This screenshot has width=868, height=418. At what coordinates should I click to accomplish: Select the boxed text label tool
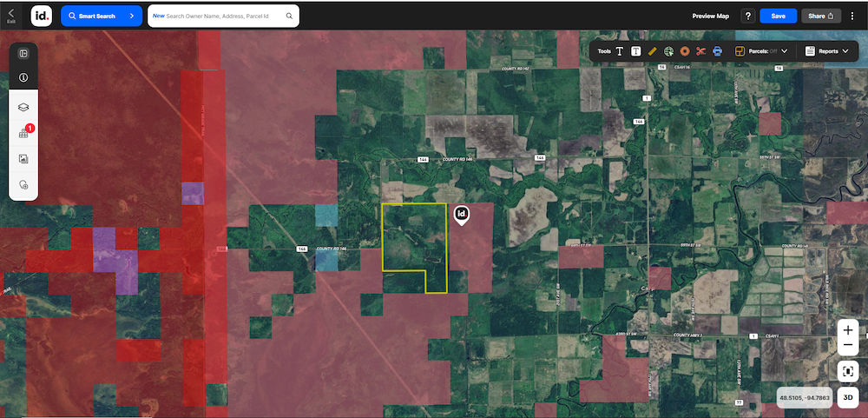(x=635, y=51)
